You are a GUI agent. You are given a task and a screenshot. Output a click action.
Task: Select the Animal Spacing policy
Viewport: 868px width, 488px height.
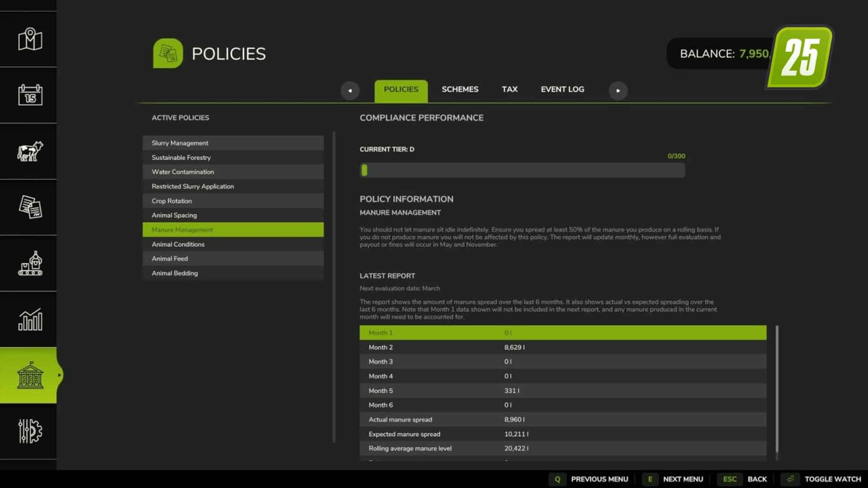(x=233, y=215)
